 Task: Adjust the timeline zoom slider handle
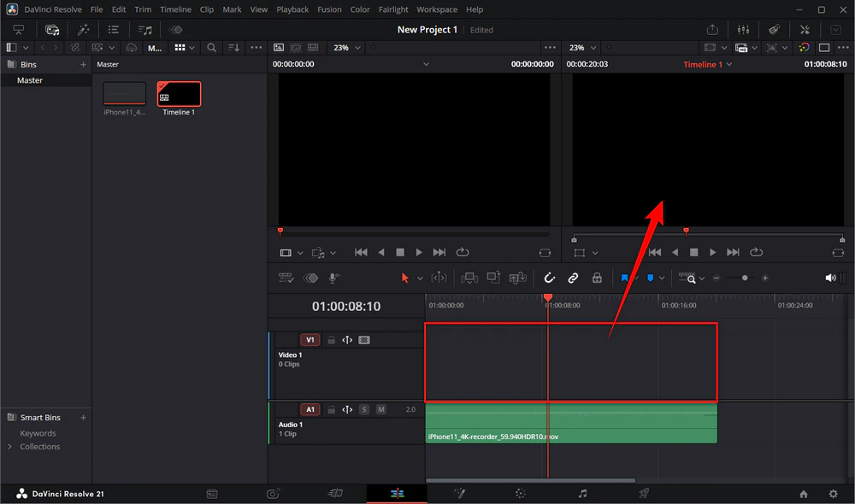pyautogui.click(x=745, y=278)
